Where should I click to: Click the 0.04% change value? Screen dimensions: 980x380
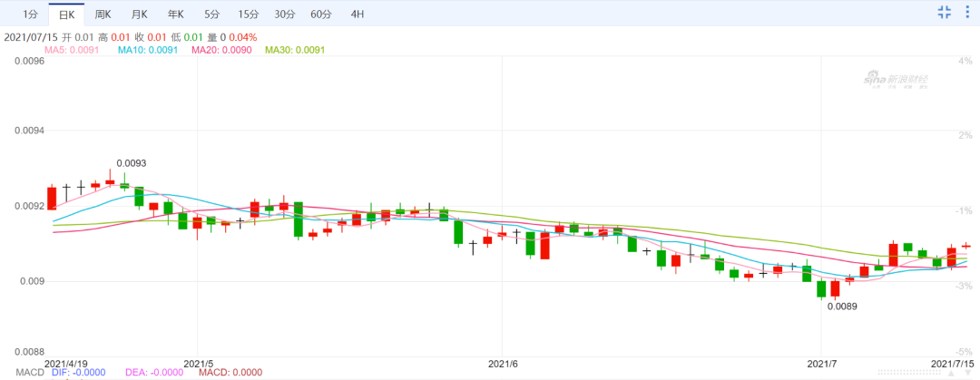(242, 37)
